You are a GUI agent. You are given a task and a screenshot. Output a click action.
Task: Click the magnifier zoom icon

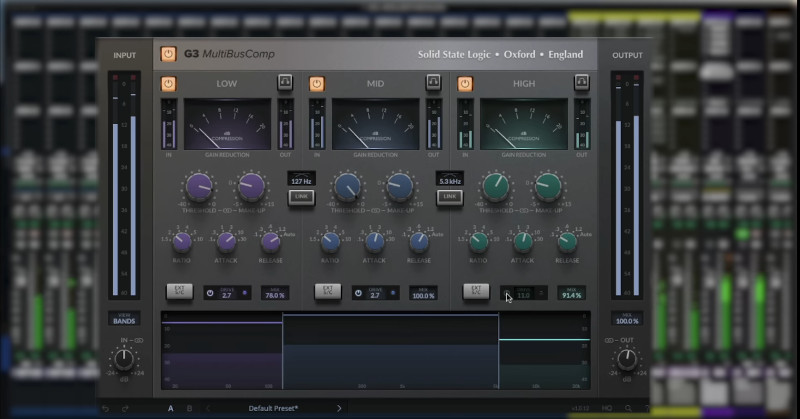point(628,408)
